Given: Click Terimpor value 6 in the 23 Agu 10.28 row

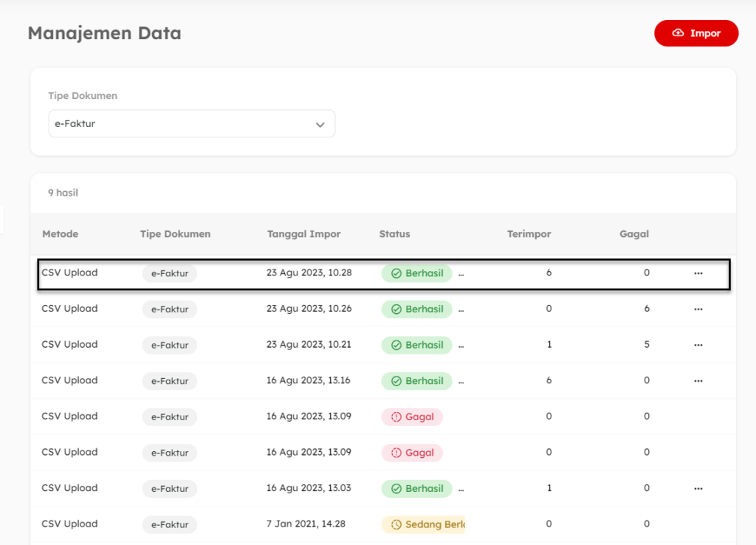Looking at the screenshot, I should 549,272.
